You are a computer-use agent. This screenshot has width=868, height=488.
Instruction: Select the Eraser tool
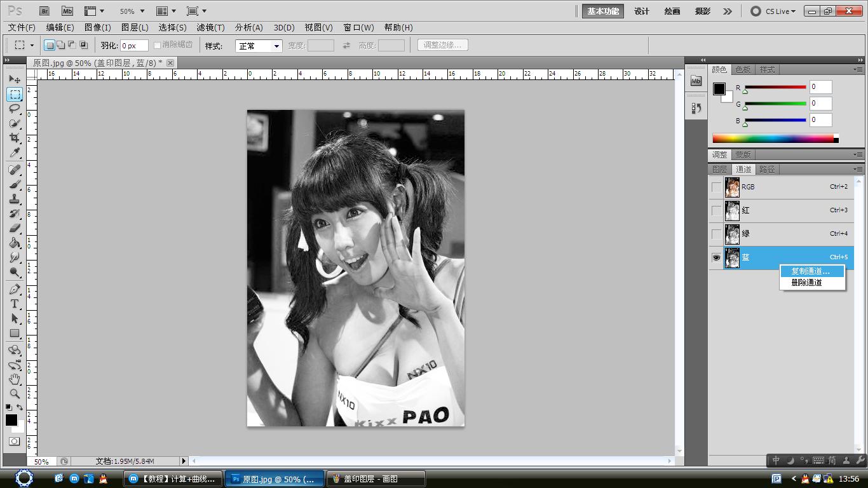point(15,228)
